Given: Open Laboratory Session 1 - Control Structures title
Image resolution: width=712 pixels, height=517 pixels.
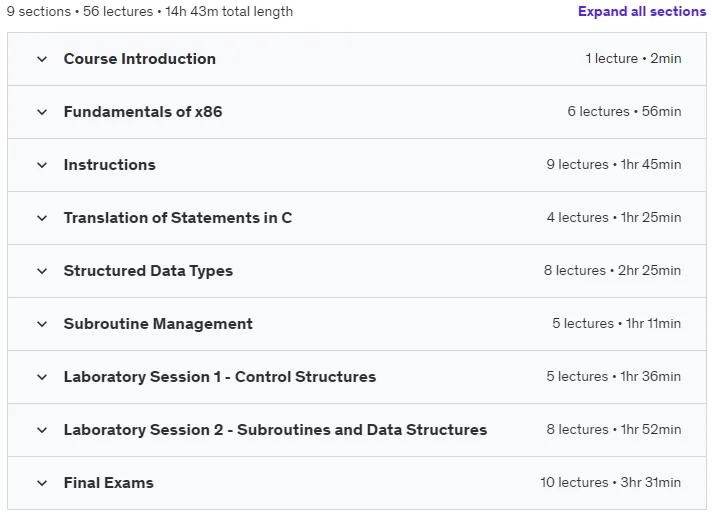Looking at the screenshot, I should click(220, 377).
